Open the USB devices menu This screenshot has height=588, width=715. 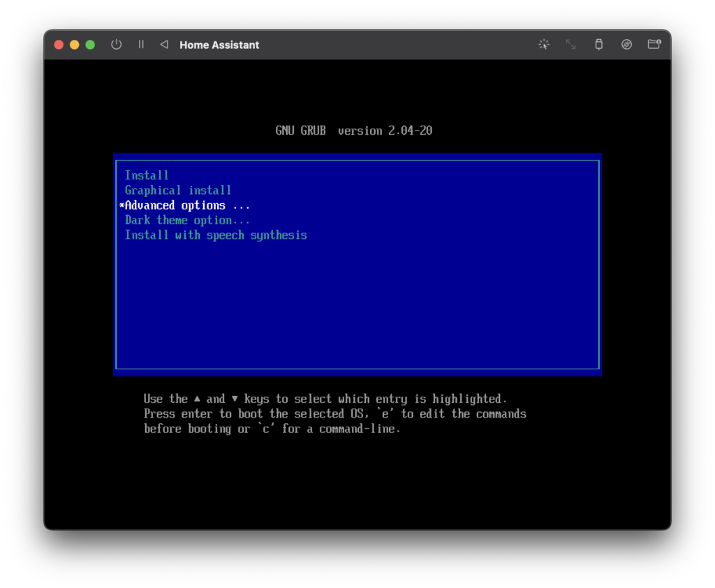click(x=598, y=45)
